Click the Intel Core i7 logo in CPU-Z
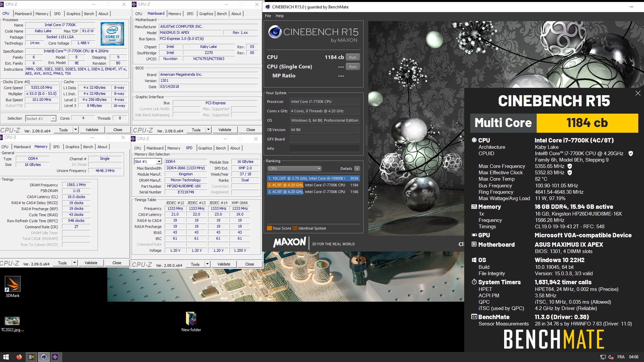Image resolution: width=644 pixels, height=362 pixels. pos(112,34)
